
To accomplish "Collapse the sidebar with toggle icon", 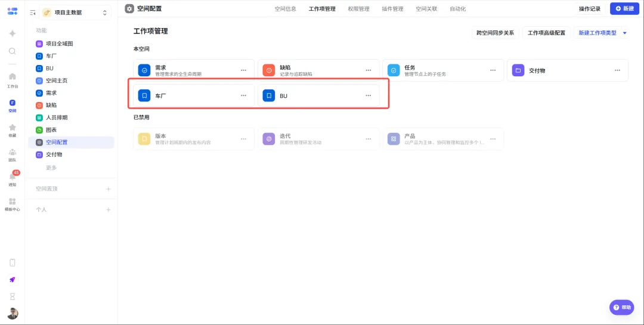I will coord(33,13).
